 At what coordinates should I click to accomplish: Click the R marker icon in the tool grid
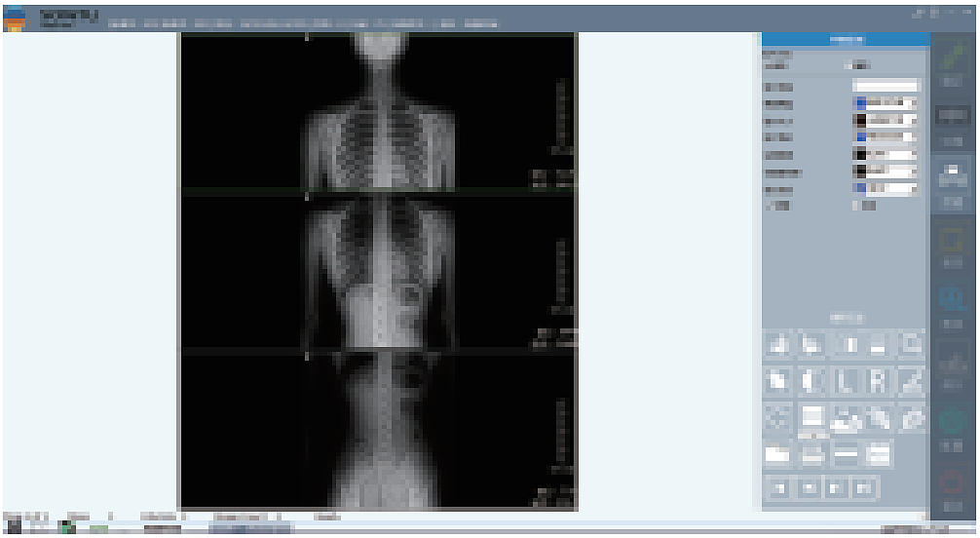(x=877, y=381)
